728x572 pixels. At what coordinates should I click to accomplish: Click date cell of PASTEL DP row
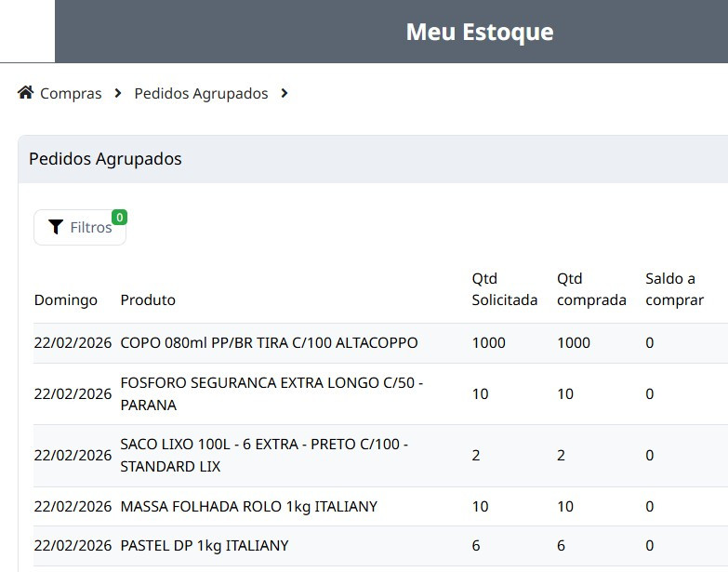click(x=73, y=545)
